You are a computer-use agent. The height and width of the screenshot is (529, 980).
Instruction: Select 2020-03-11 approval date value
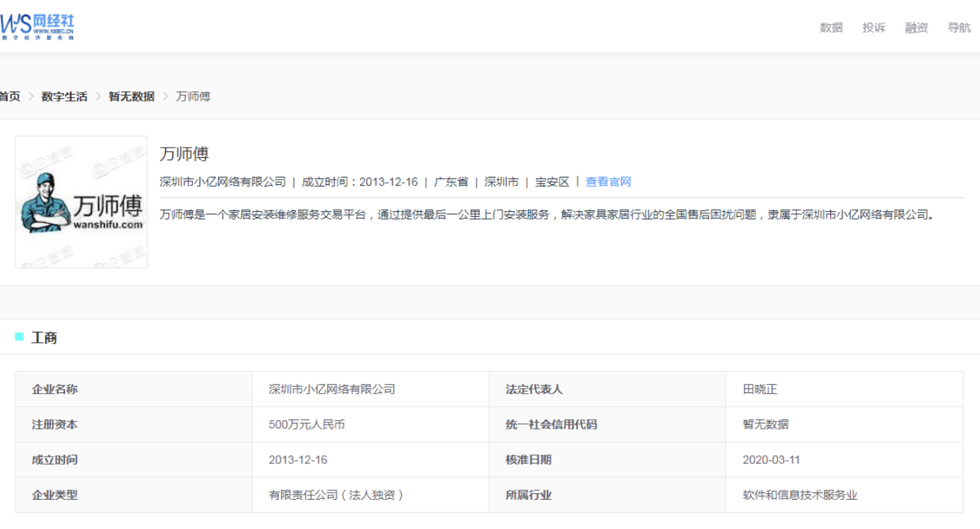(771, 460)
